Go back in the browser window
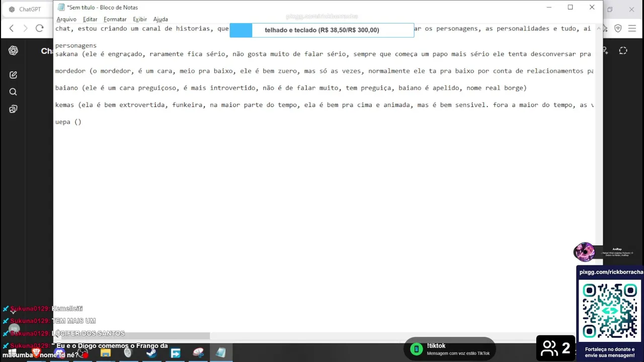 pos(12,28)
